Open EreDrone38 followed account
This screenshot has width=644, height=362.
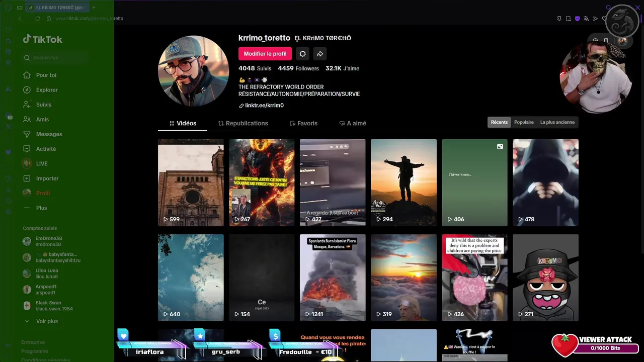point(43,241)
